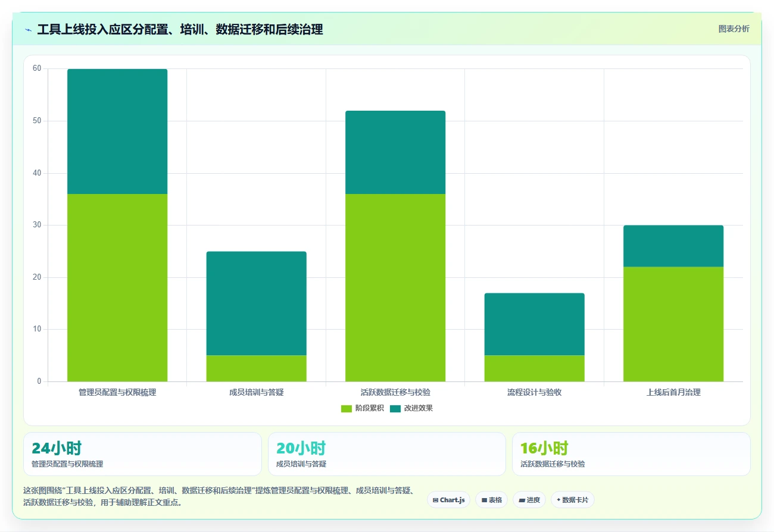Click the teal bar segment for 上线后首月治理
Image resolution: width=774 pixels, height=532 pixels.
pos(673,246)
